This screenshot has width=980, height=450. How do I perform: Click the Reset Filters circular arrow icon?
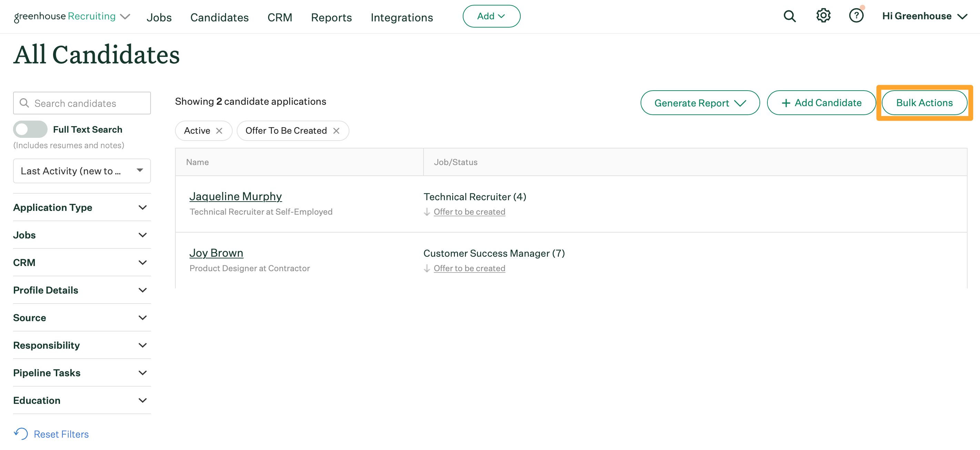[21, 434]
